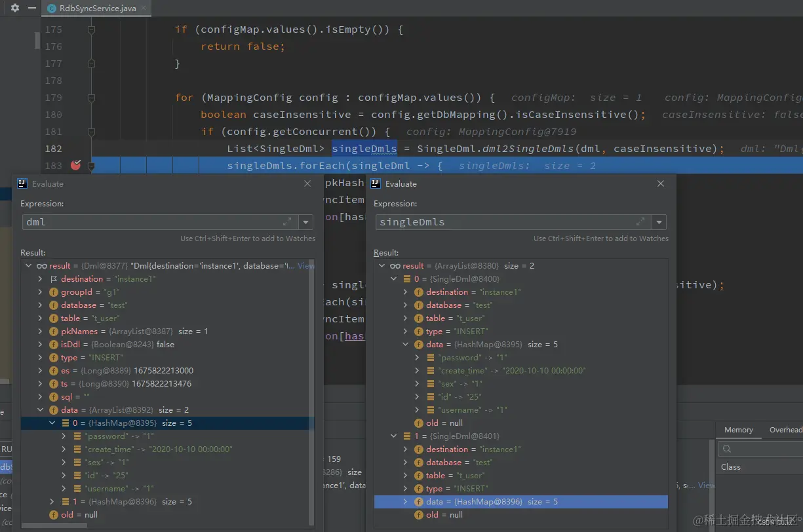Screen dimensions: 803x532
Task: Collapse the result Dml@8377 root node
Action: tap(28, 266)
